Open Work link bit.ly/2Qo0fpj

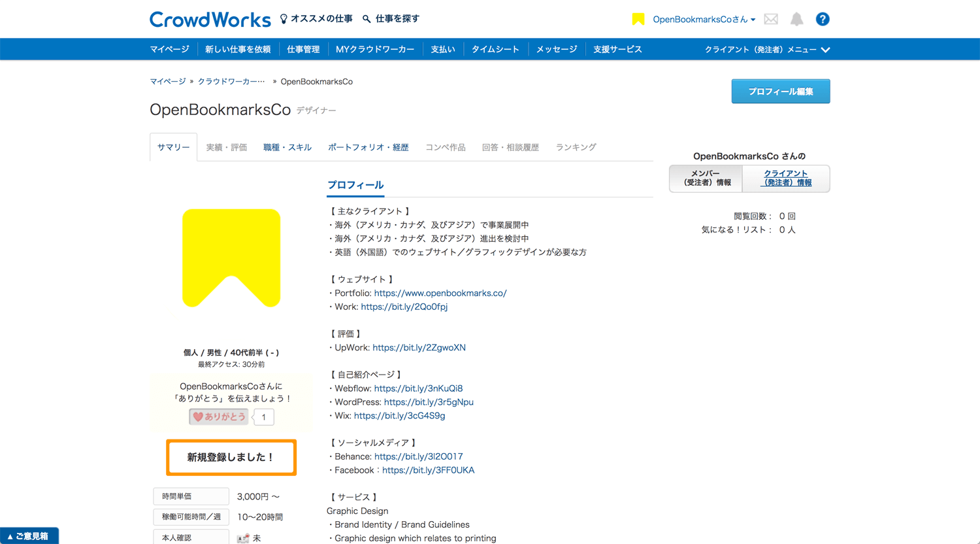pyautogui.click(x=404, y=307)
